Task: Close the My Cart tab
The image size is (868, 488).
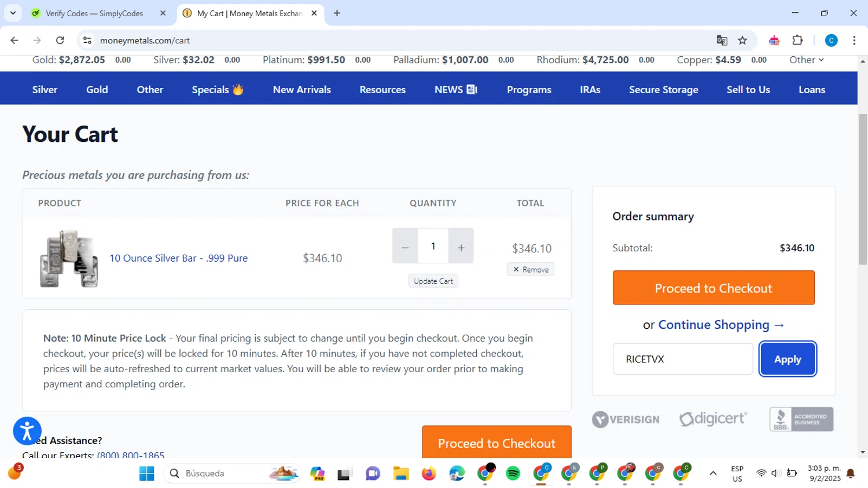Action: [x=314, y=13]
